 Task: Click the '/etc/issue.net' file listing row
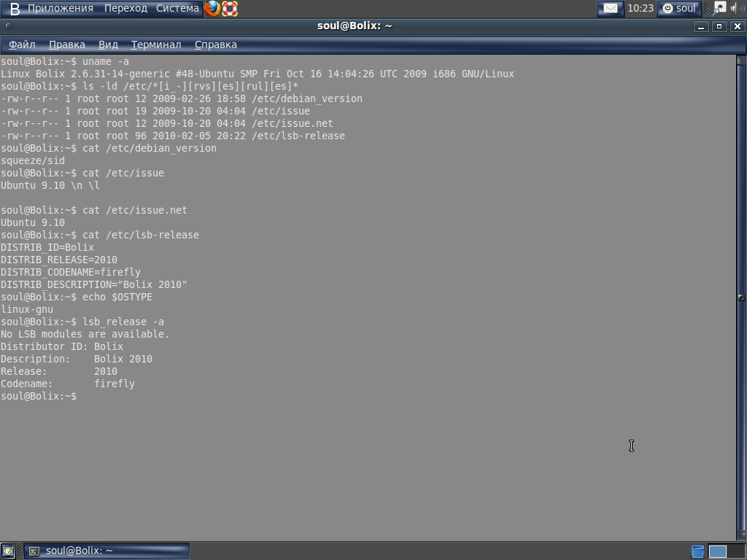(167, 123)
